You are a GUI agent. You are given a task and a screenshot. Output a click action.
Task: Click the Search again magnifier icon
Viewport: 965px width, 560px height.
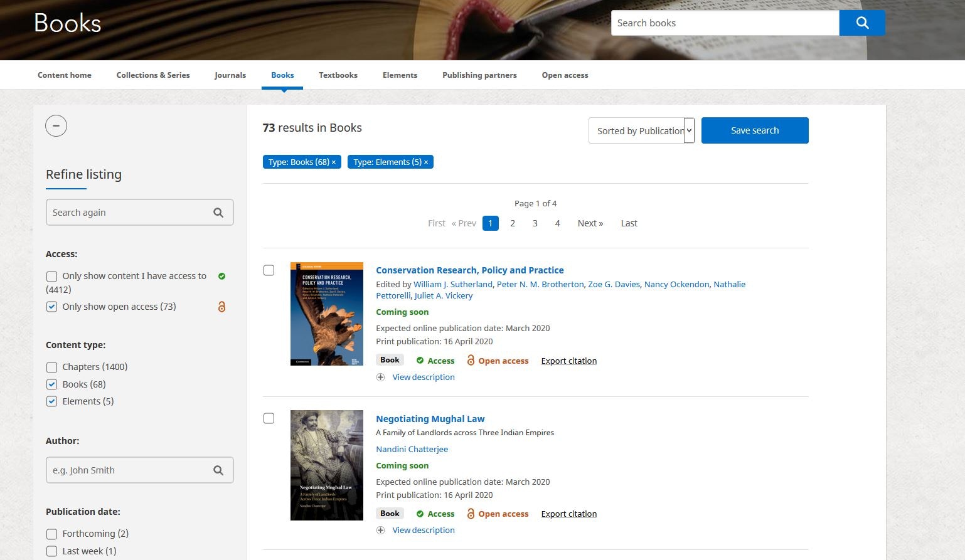point(218,213)
